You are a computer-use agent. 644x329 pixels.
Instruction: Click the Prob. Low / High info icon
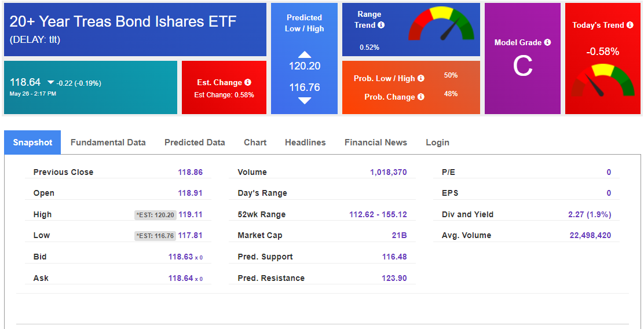[x=421, y=78]
